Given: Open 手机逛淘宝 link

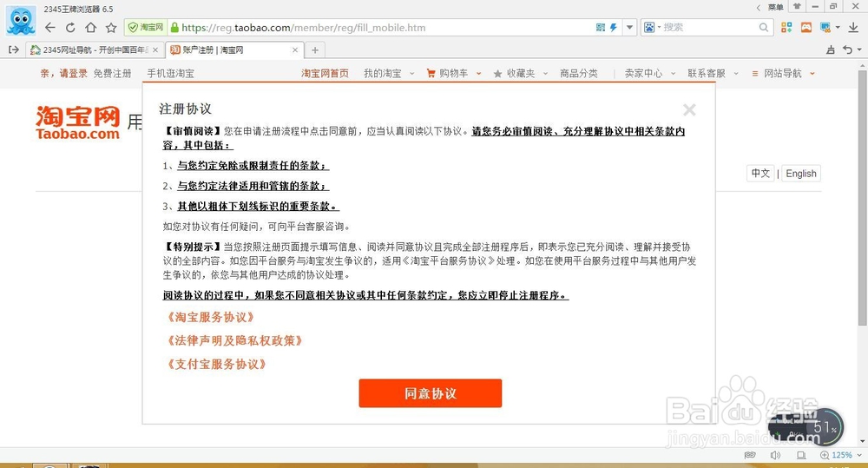Looking at the screenshot, I should point(170,73).
